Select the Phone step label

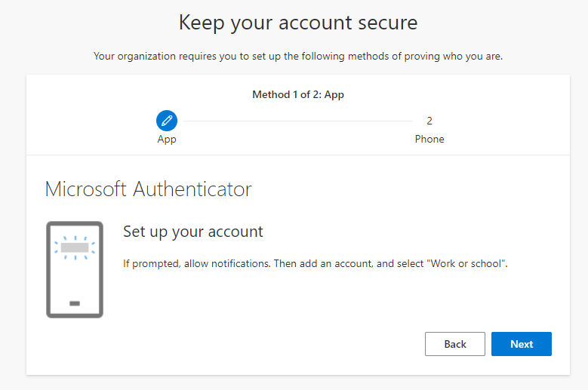tap(429, 139)
